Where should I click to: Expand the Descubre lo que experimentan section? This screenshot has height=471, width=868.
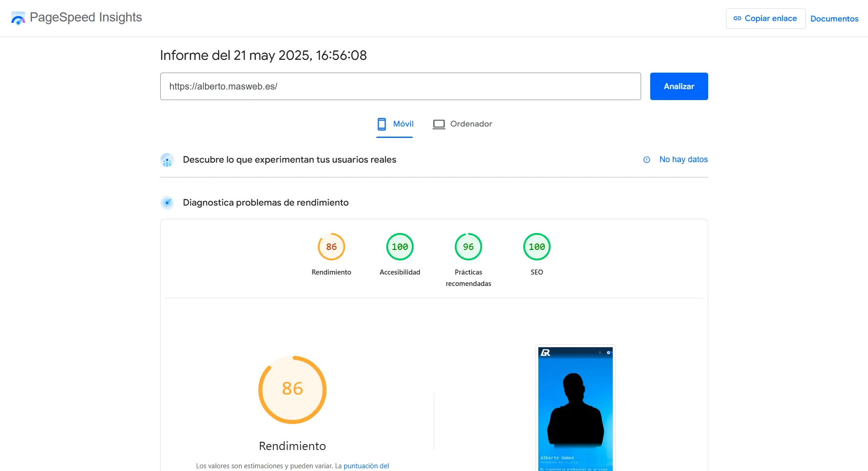(x=289, y=159)
